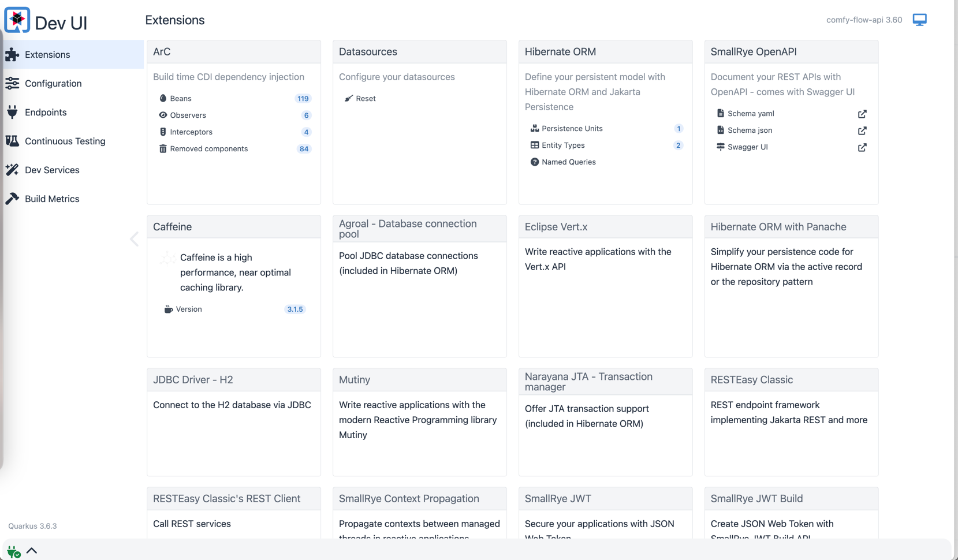Click the Persistence Units boxes icon
The image size is (958, 560).
(x=535, y=129)
